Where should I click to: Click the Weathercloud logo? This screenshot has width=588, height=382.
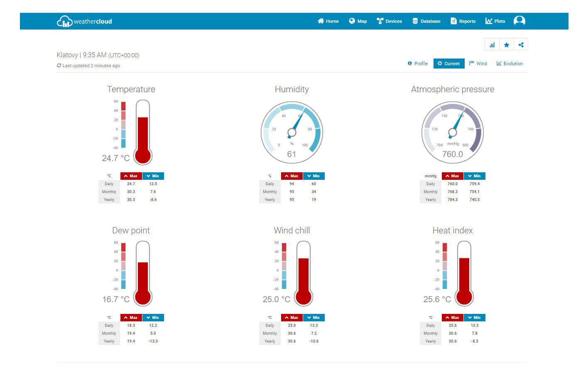pos(84,21)
